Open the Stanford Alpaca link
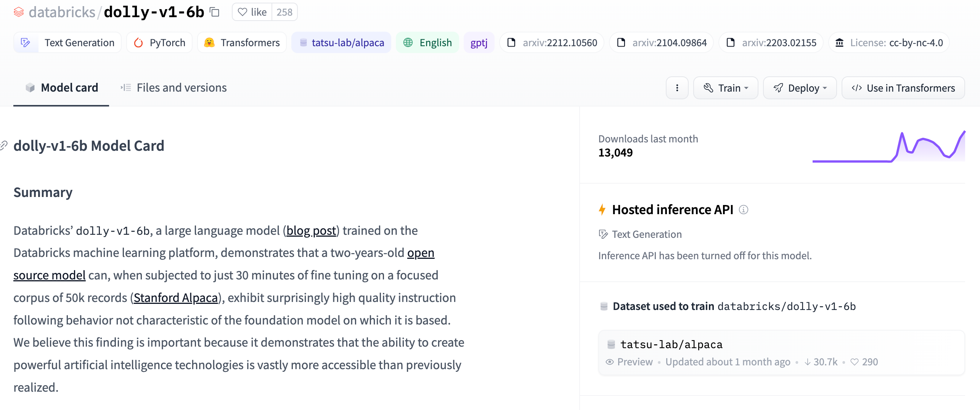The height and width of the screenshot is (410, 980). click(x=176, y=298)
